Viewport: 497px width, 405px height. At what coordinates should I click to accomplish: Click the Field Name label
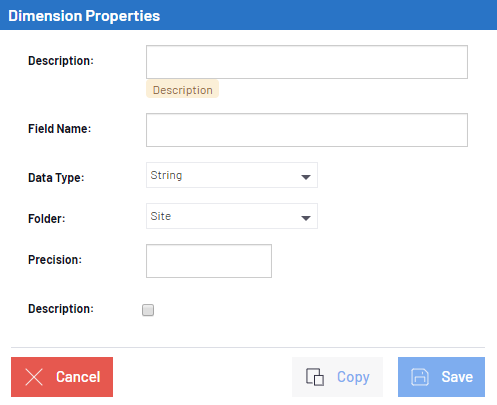pyautogui.click(x=59, y=129)
